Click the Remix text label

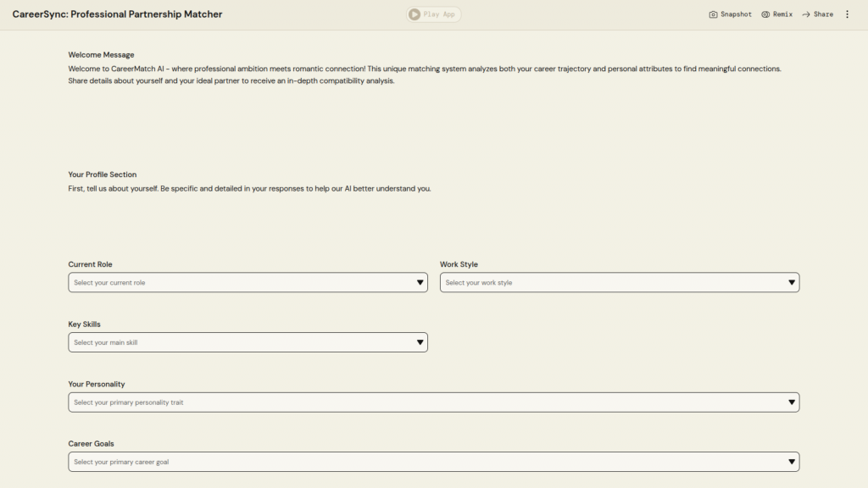[782, 14]
